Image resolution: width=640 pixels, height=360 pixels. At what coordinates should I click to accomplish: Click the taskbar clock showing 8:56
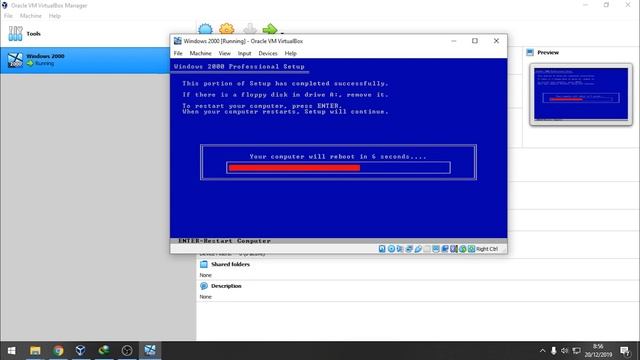pyautogui.click(x=598, y=351)
